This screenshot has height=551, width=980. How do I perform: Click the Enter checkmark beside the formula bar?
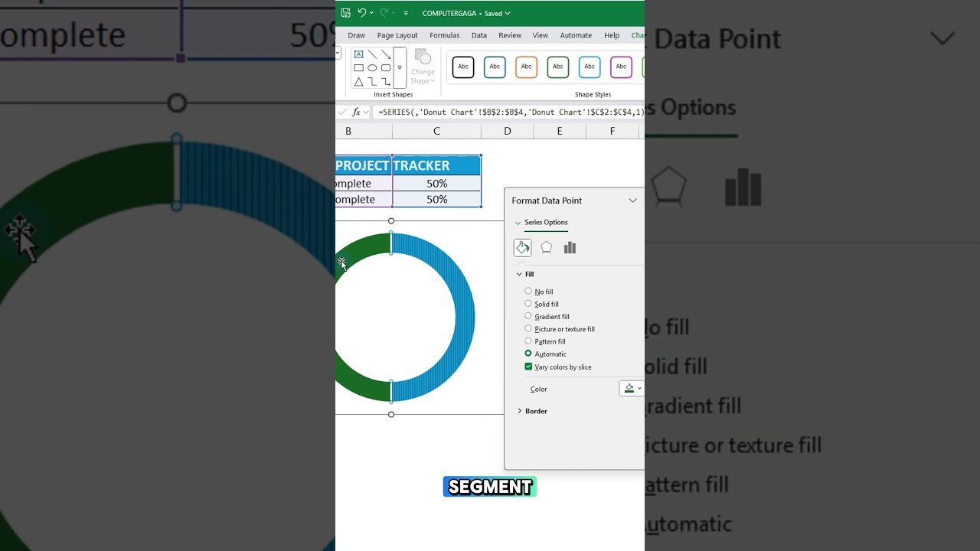click(x=342, y=112)
